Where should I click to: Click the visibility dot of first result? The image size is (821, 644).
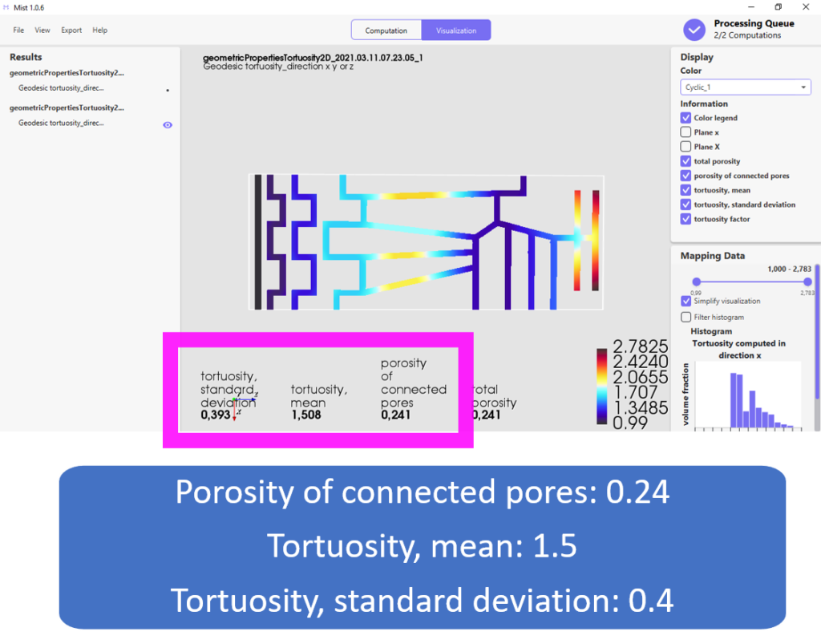[x=168, y=90]
